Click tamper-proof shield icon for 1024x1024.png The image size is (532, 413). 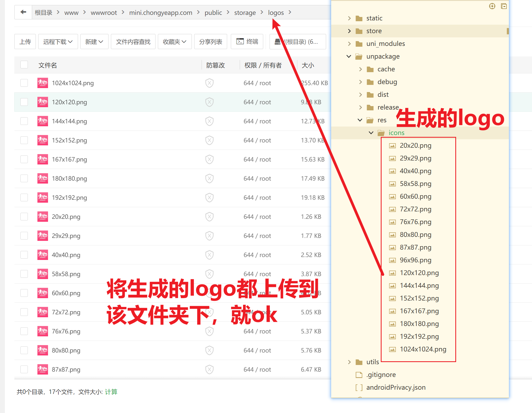pyautogui.click(x=209, y=83)
